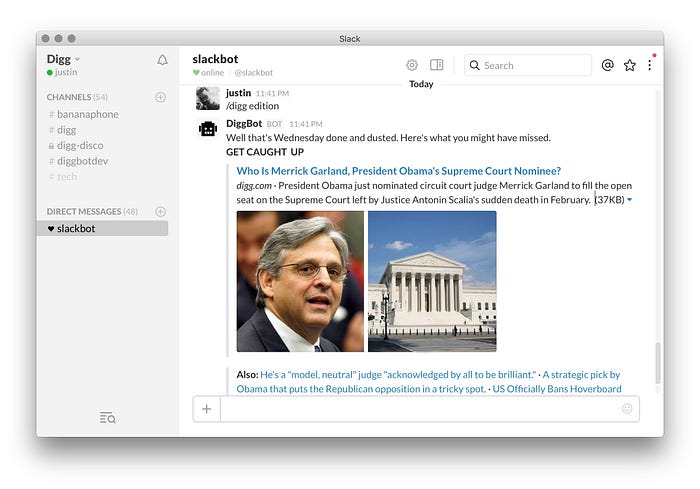Click the @slackbot handle in header
This screenshot has height=489, width=700.
coord(253,73)
